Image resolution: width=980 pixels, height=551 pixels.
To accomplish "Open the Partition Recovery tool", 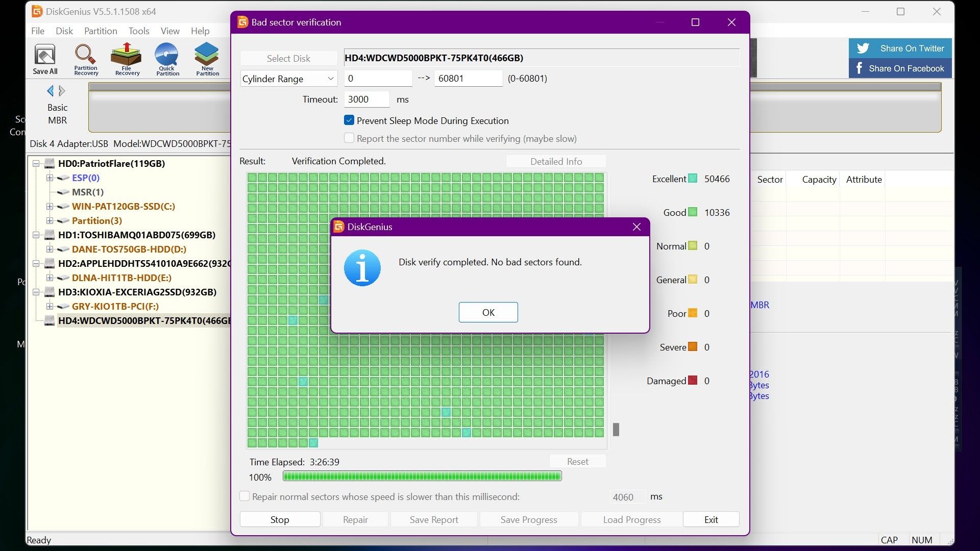I will 86,59.
